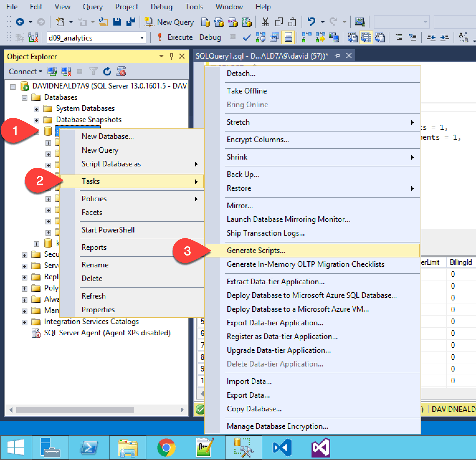Collapse the Databases folder node
The height and width of the screenshot is (460, 476).
coord(25,98)
